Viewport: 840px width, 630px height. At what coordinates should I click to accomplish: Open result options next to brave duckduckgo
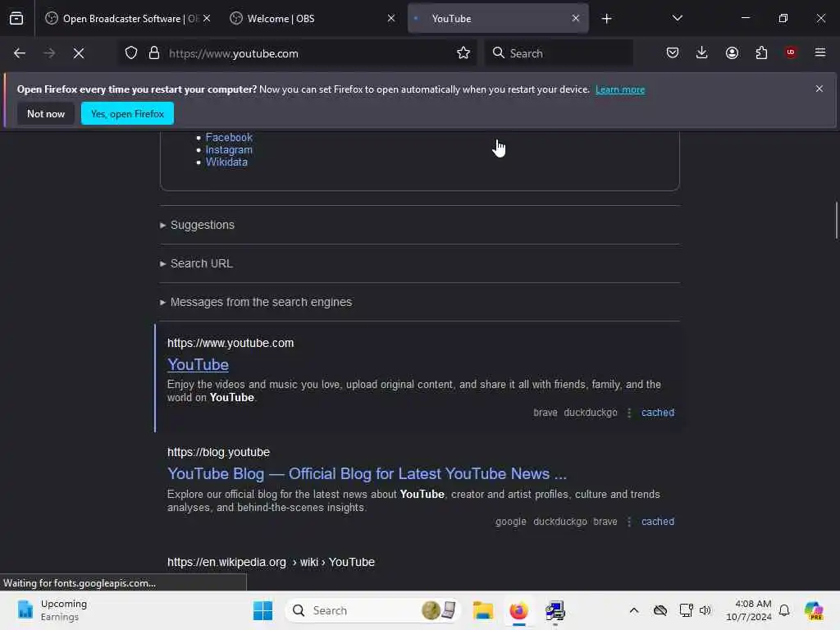629,413
